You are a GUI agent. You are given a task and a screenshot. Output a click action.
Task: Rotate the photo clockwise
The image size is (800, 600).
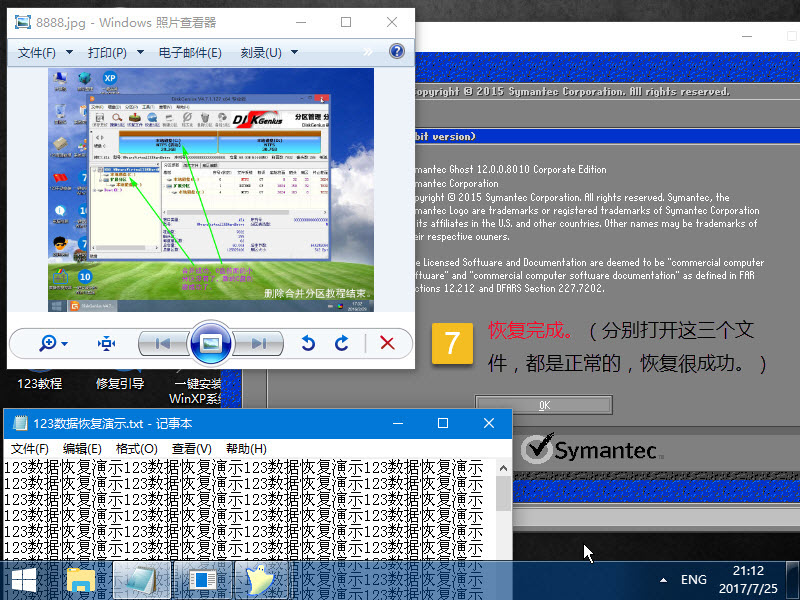tap(342, 344)
